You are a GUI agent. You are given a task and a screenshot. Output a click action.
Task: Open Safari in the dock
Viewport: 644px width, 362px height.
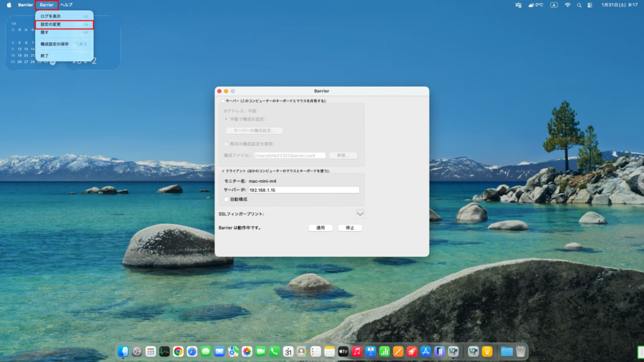[192, 352]
